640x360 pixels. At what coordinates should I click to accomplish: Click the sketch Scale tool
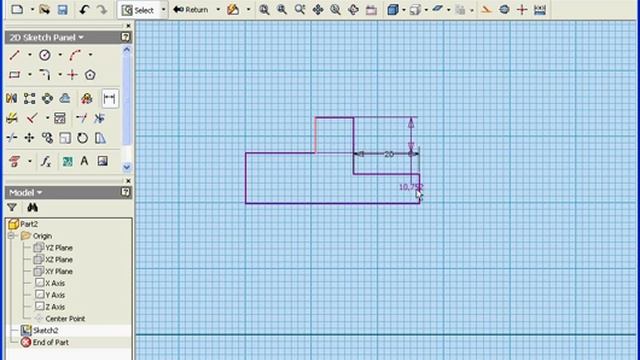(x=65, y=138)
